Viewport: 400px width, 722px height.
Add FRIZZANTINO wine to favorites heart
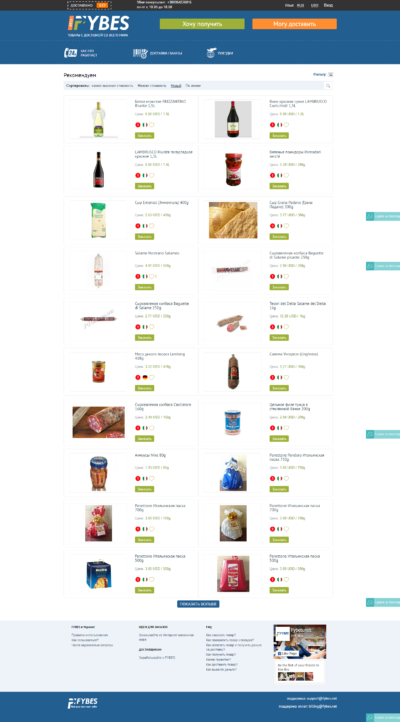pos(151,125)
